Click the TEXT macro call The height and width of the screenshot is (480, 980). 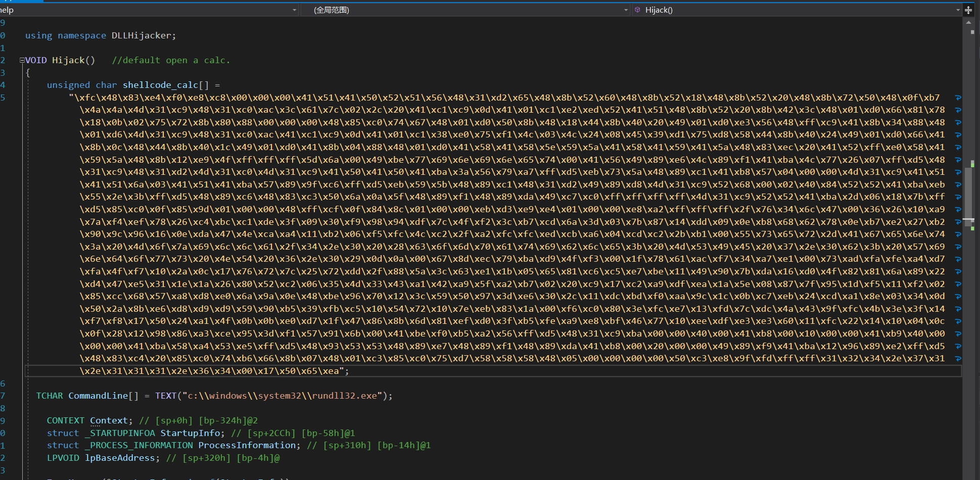click(x=166, y=396)
